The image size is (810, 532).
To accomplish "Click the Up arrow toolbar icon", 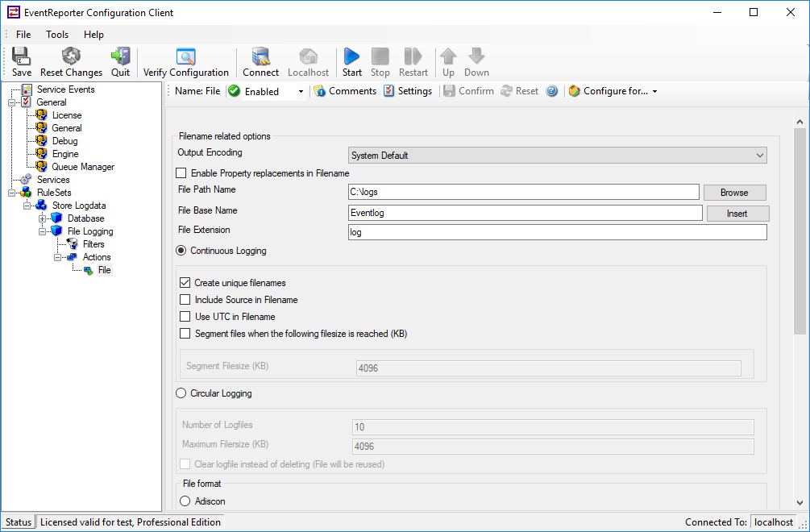I will coord(448,62).
